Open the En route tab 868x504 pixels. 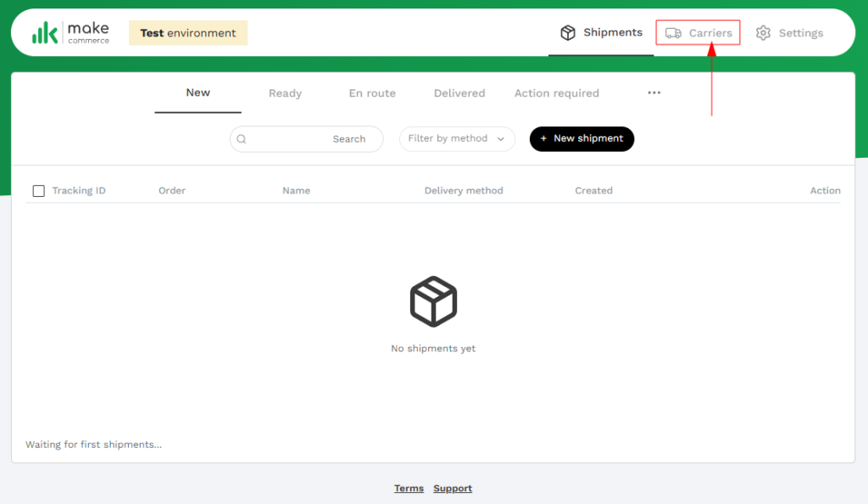coord(372,93)
